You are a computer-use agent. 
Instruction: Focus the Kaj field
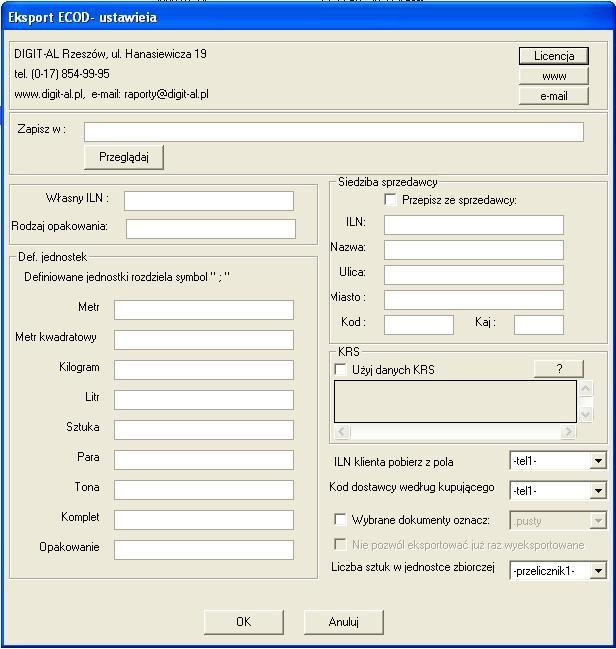(x=539, y=325)
